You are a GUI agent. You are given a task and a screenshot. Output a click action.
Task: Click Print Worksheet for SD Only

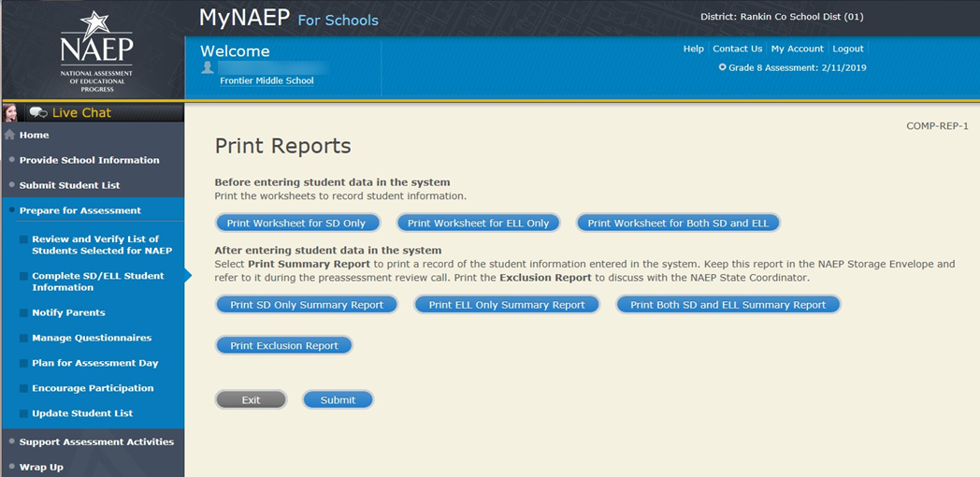click(x=298, y=223)
